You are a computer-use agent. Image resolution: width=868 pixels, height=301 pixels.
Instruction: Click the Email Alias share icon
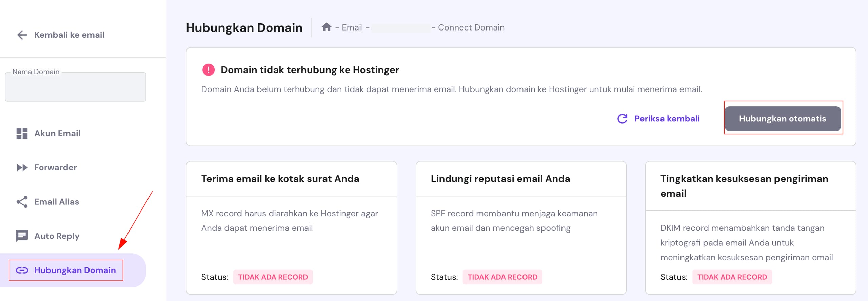click(22, 202)
